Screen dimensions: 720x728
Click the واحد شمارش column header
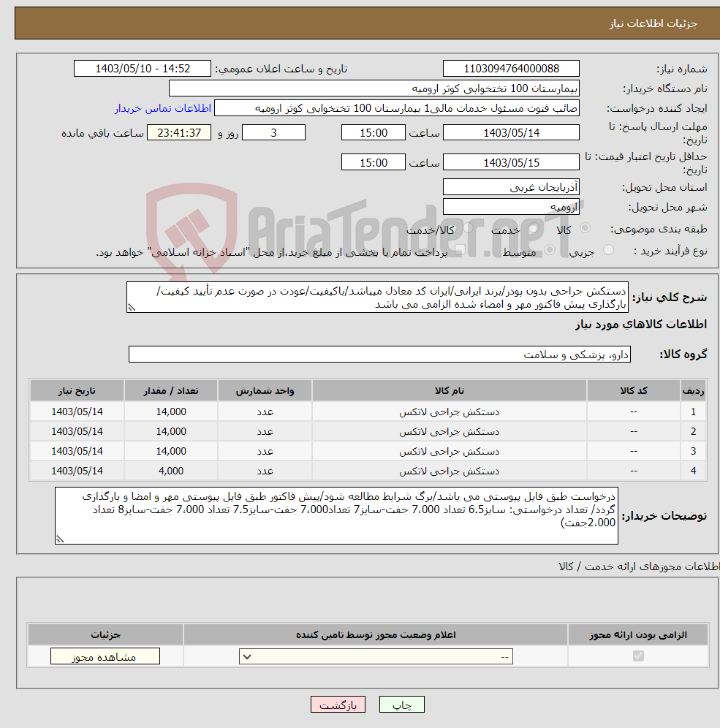265,390
